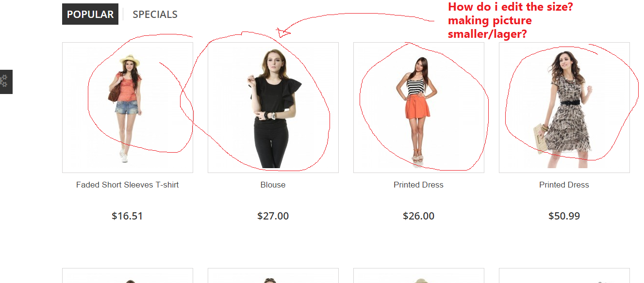The height and width of the screenshot is (283, 644).
Task: Select the $16.51 price label
Action: (x=127, y=216)
